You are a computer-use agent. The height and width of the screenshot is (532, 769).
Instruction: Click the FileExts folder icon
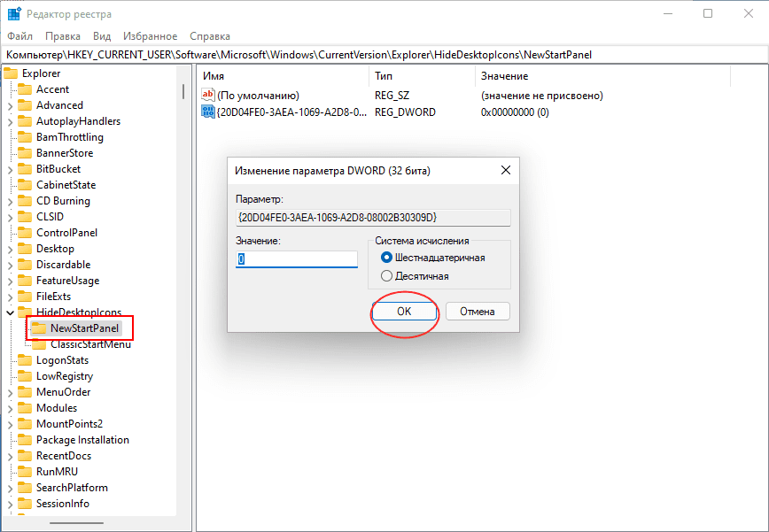(x=25, y=297)
